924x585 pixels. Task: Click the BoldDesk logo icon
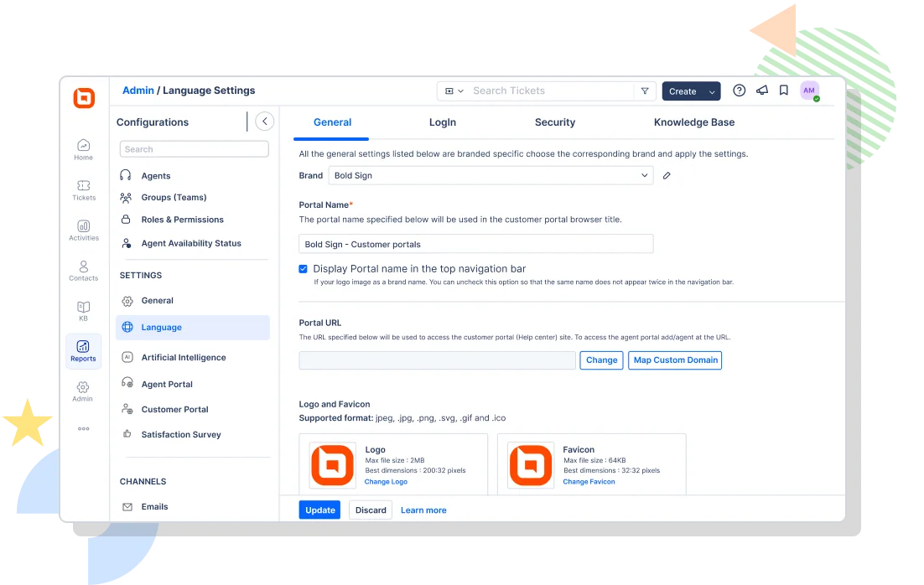(84, 98)
